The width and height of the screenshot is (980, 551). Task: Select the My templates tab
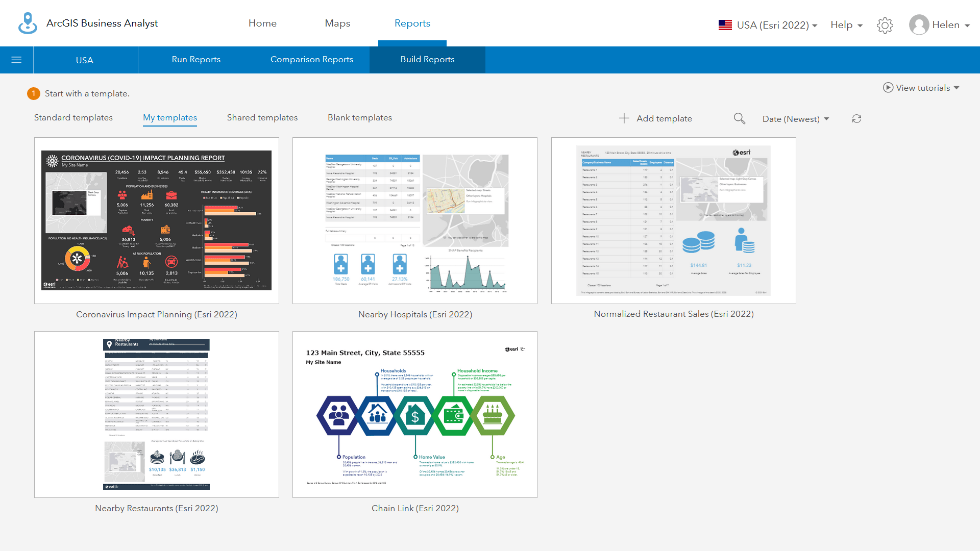(x=169, y=118)
